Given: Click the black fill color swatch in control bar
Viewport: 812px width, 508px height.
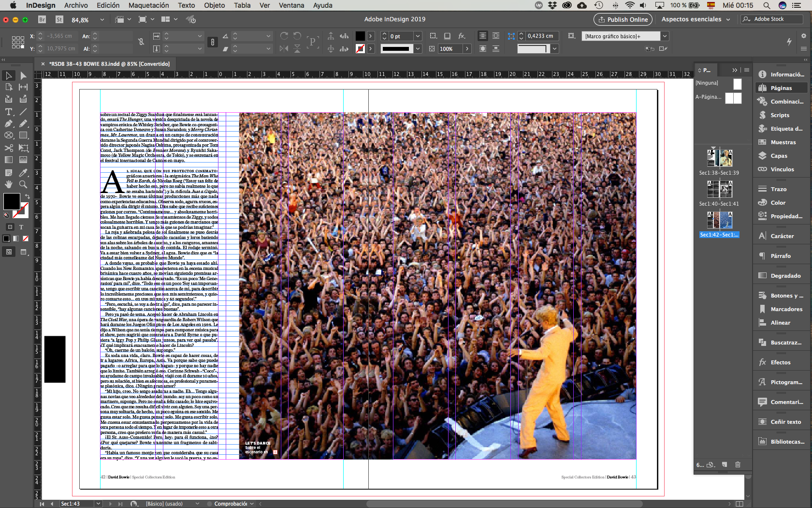Looking at the screenshot, I should tap(360, 36).
